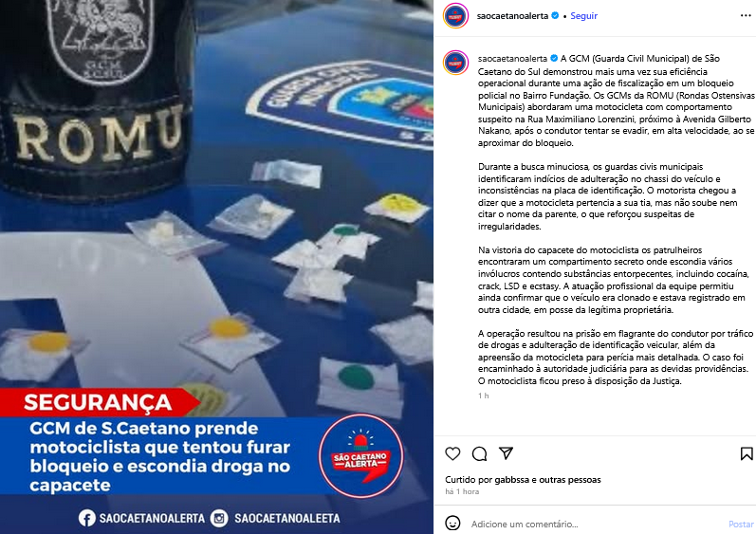This screenshot has height=534, width=756.
Task: Click the Facebook icon on the image footer
Action: point(86,518)
